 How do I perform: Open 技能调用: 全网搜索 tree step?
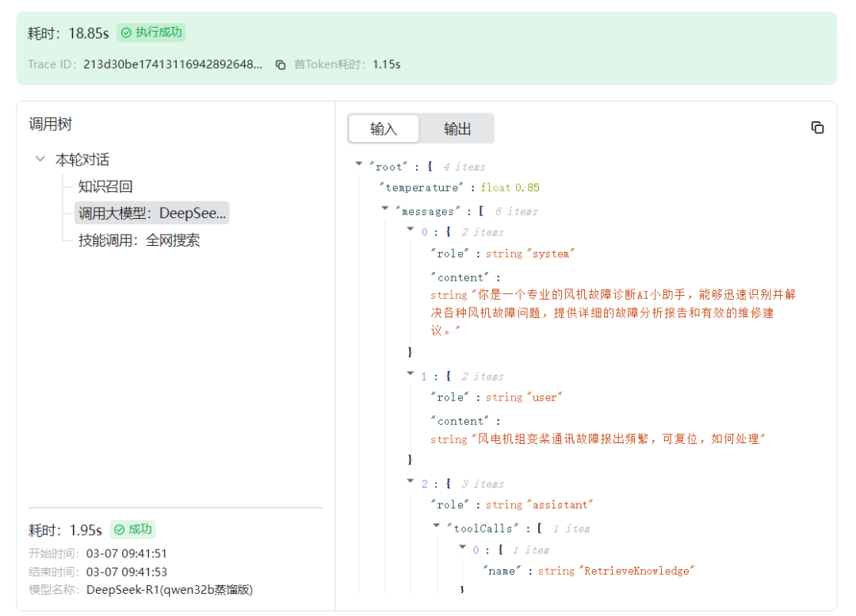pyautogui.click(x=139, y=240)
